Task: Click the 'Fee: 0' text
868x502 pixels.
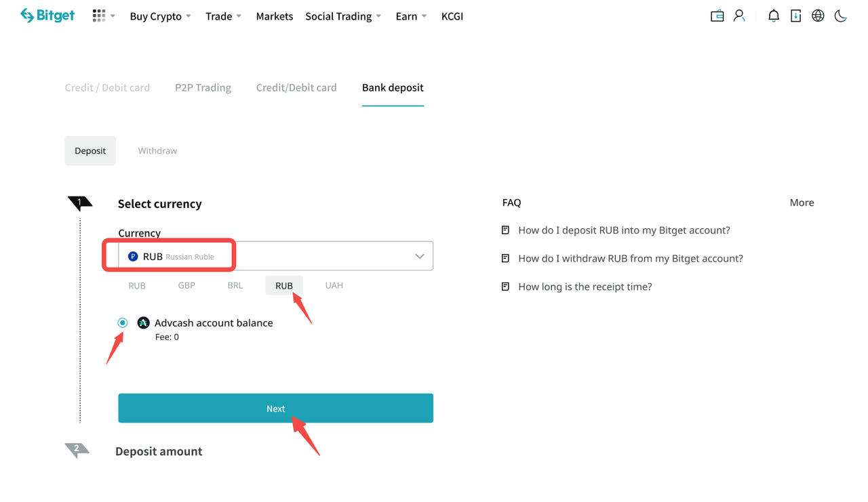Action: [x=167, y=337]
